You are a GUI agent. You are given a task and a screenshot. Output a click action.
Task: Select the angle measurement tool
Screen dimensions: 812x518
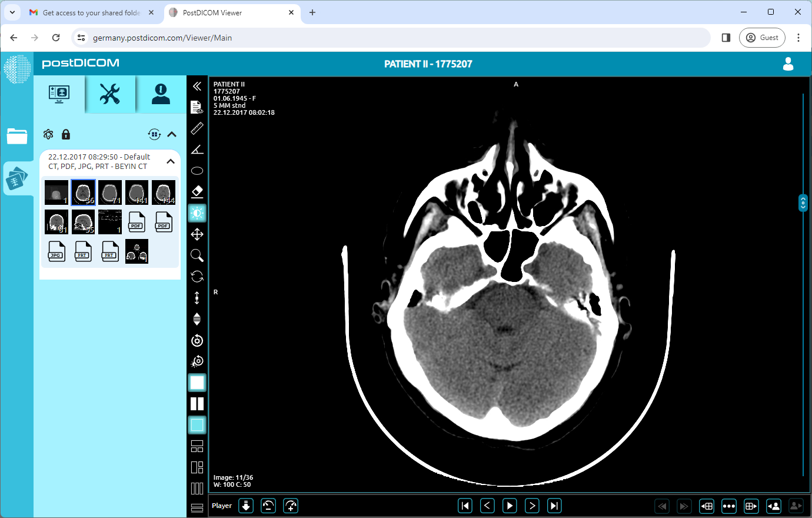[197, 150]
